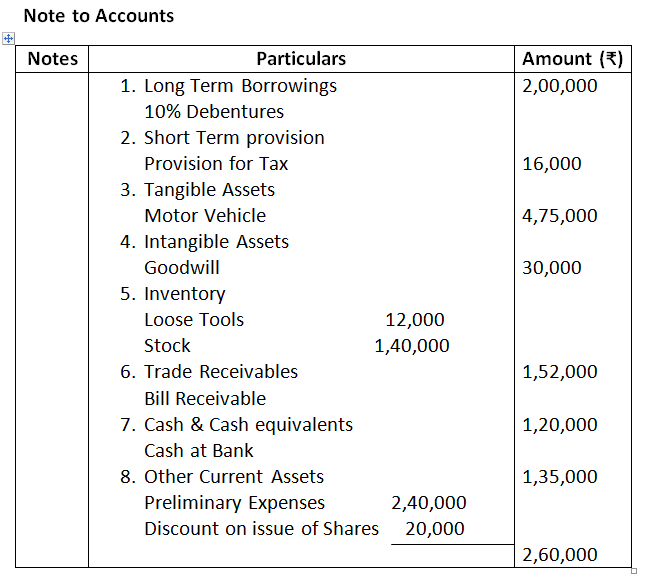This screenshot has width=648, height=578.
Task: Click 'Cash & Cash equivalents' item
Action: pos(248,424)
